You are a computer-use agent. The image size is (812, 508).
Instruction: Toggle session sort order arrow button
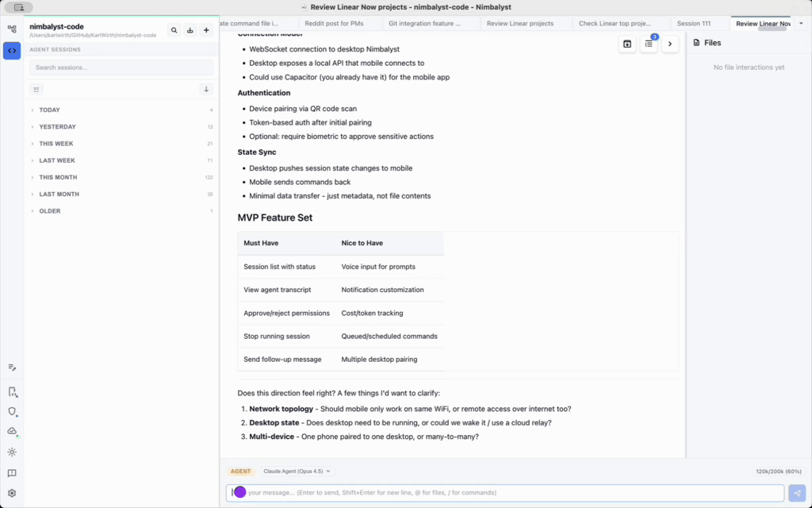point(206,90)
